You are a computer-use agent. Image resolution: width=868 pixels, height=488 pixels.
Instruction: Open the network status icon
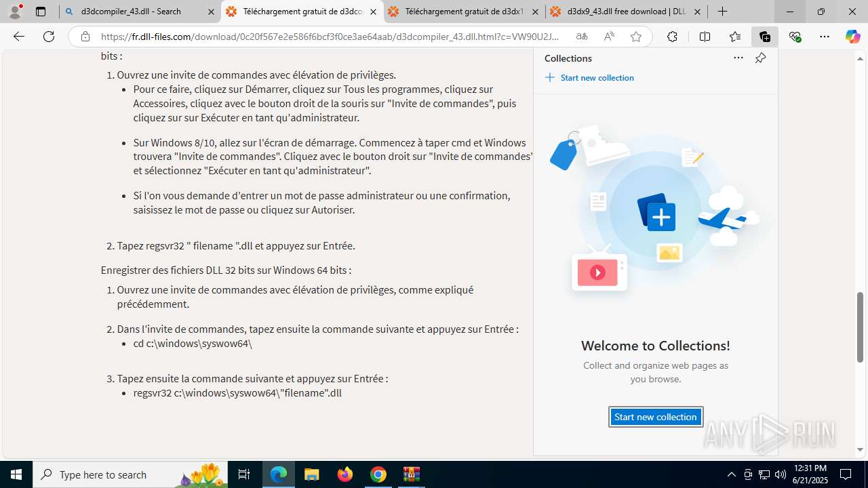pyautogui.click(x=764, y=474)
